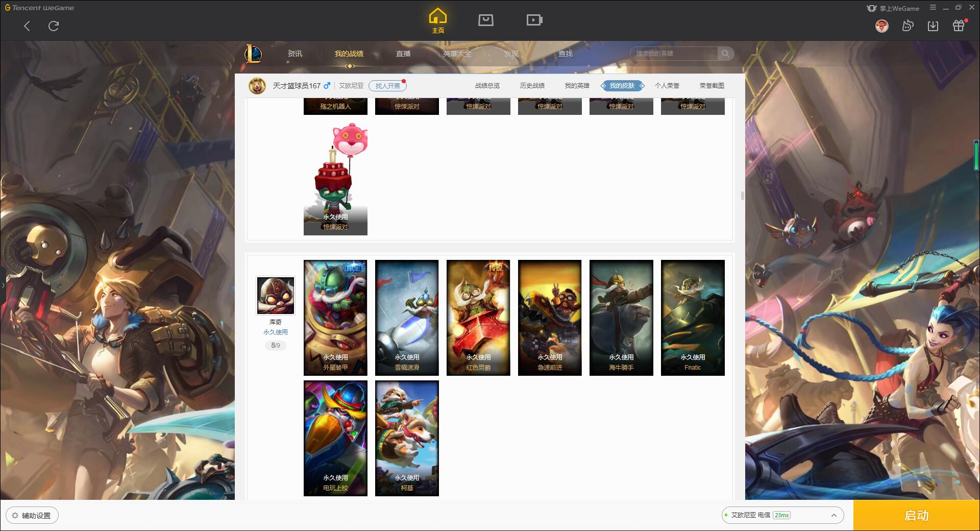Switch to the 我的战绩 tab
The height and width of the screenshot is (531, 980).
(x=349, y=54)
